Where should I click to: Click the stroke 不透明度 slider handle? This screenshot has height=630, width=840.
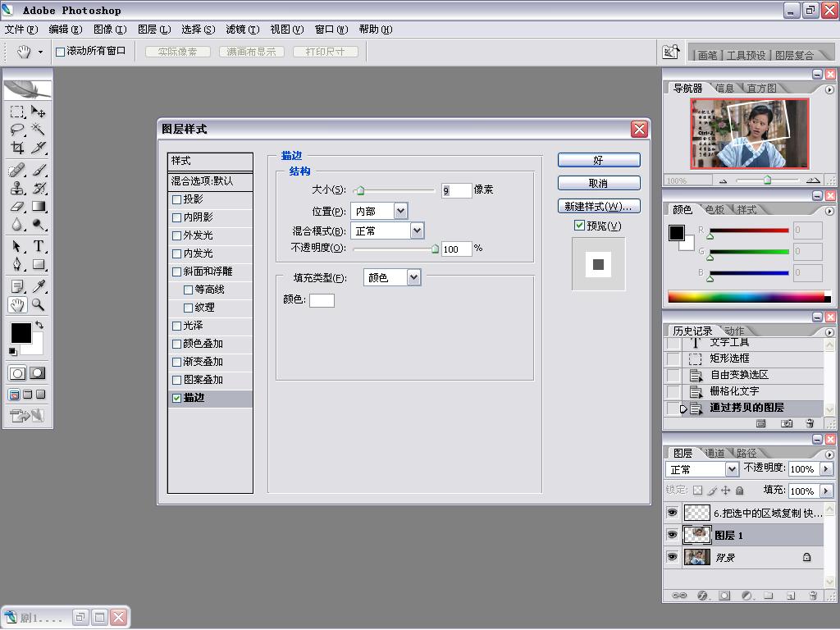(x=435, y=249)
